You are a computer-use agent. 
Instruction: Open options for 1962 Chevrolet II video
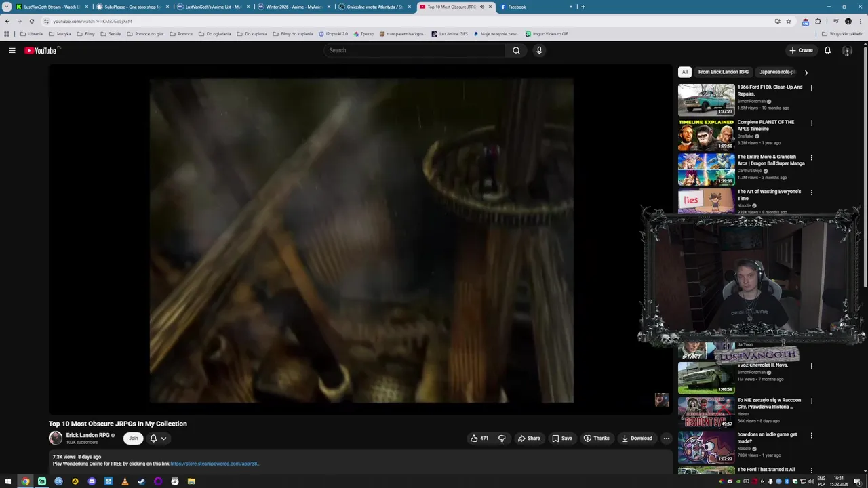pyautogui.click(x=811, y=366)
